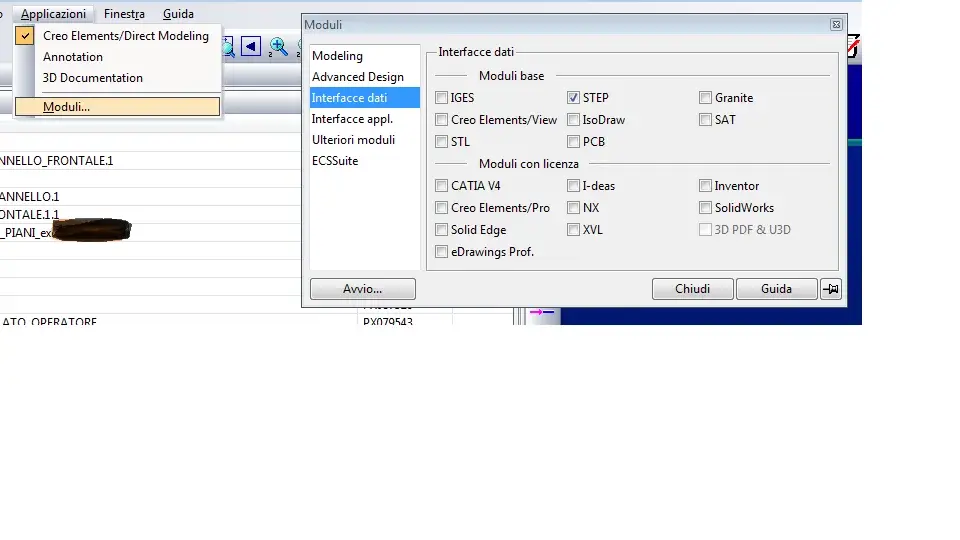This screenshot has width=960, height=540.
Task: Choose Annotation from Applicazioni menu
Action: pos(118,57)
